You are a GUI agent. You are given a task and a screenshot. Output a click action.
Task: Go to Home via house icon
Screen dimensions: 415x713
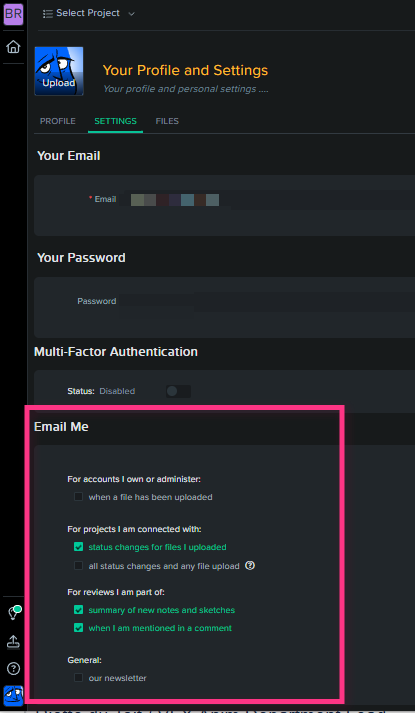13,46
